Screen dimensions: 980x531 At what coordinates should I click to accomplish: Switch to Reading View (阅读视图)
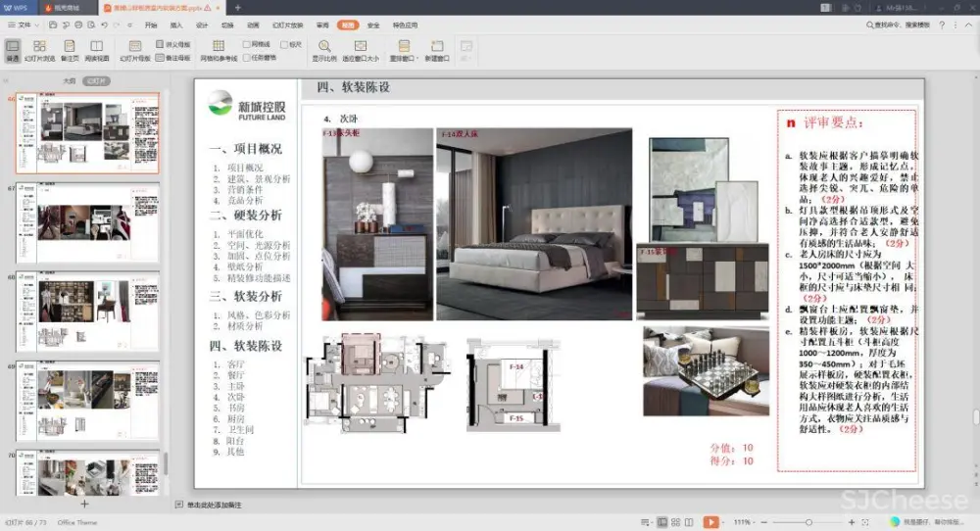pyautogui.click(x=97, y=50)
